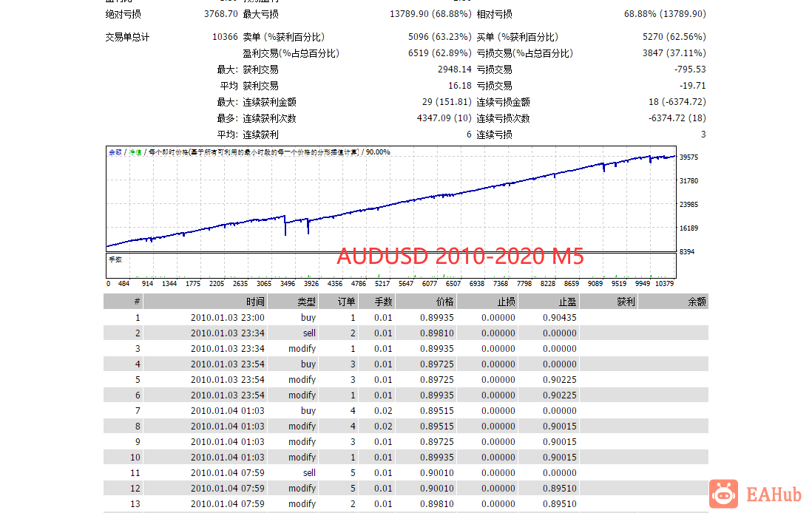Click the balance equity curve chart
Image resolution: width=812 pixels, height=513 pixels.
(391, 199)
